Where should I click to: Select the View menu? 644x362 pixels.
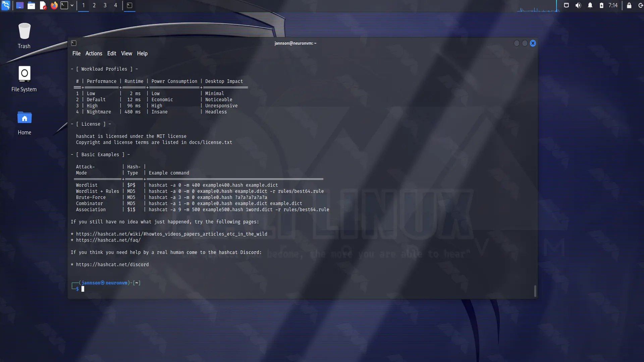[126, 54]
